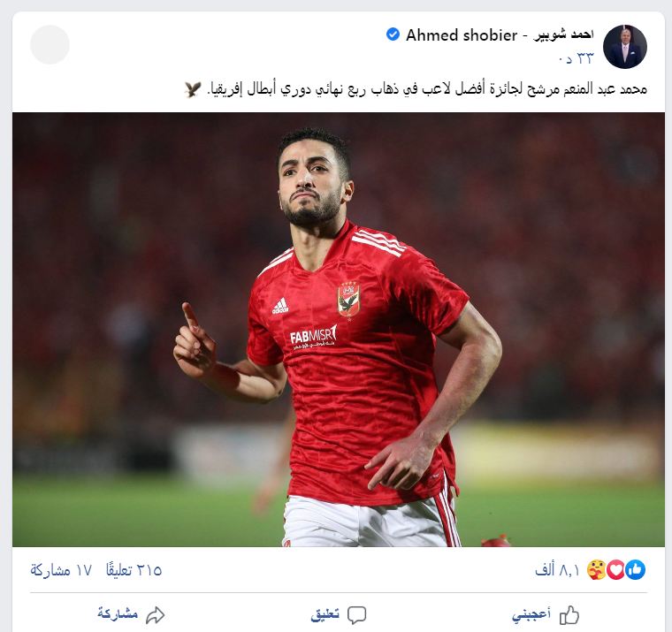The width and height of the screenshot is (672, 632).
Task: Open the Ahmed shobier page name link
Action: tap(500, 35)
